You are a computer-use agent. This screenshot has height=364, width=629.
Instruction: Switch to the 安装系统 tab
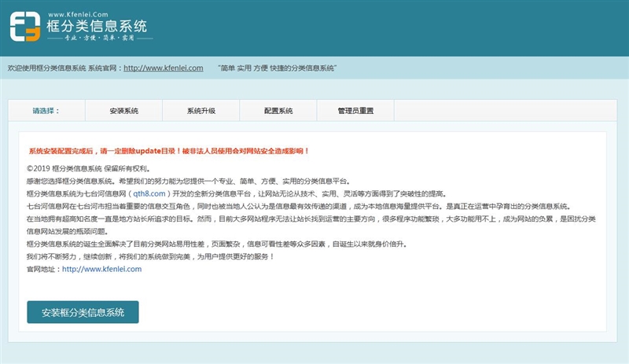tap(123, 111)
